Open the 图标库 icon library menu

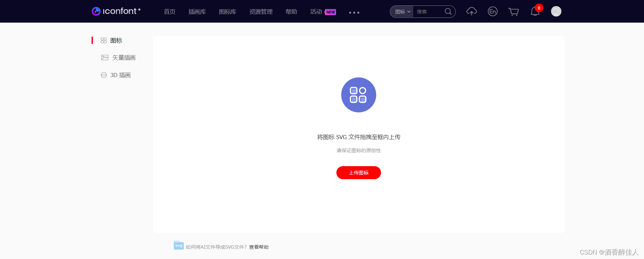pyautogui.click(x=228, y=12)
